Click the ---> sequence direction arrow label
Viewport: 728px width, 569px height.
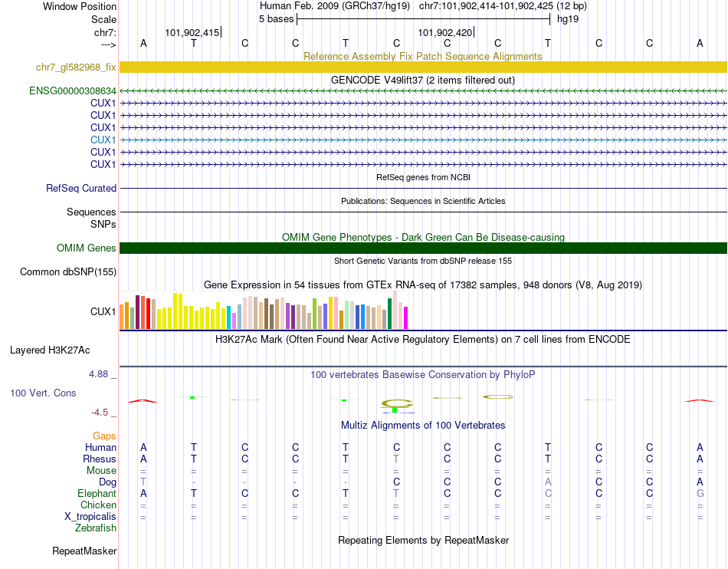(x=108, y=44)
